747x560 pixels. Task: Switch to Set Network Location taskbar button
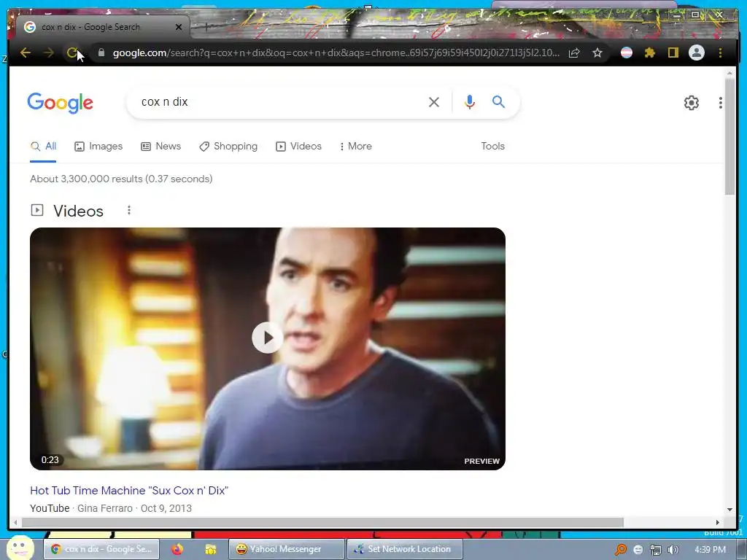tap(404, 549)
